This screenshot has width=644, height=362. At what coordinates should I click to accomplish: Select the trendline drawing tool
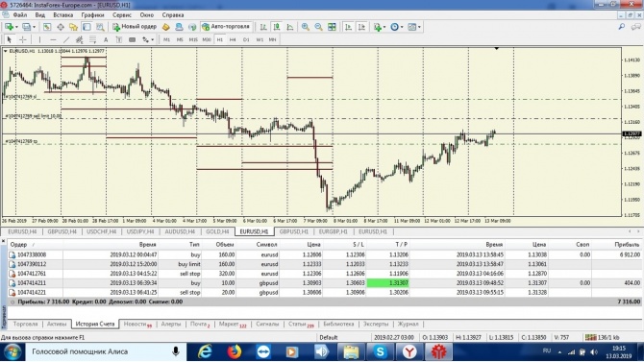[66, 39]
